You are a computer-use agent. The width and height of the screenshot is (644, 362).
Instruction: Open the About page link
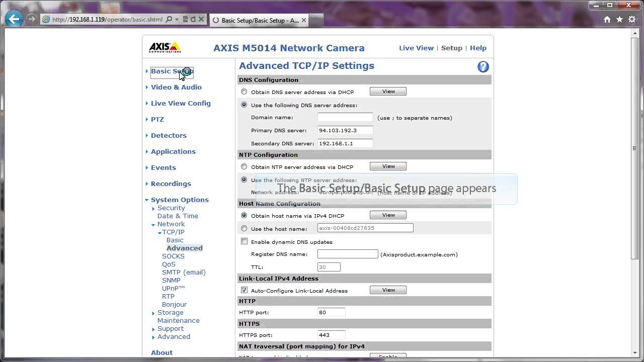pyautogui.click(x=162, y=352)
